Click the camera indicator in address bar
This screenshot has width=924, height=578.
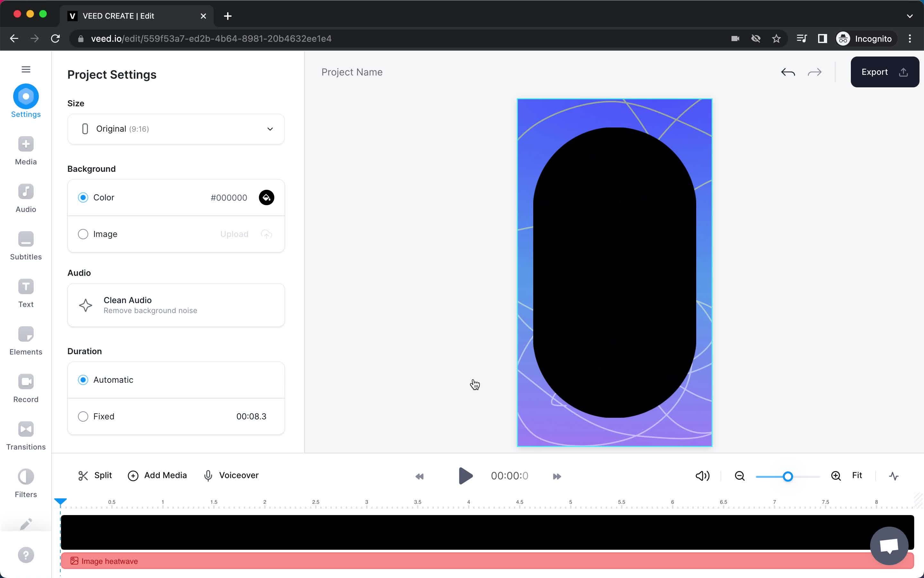coord(735,39)
